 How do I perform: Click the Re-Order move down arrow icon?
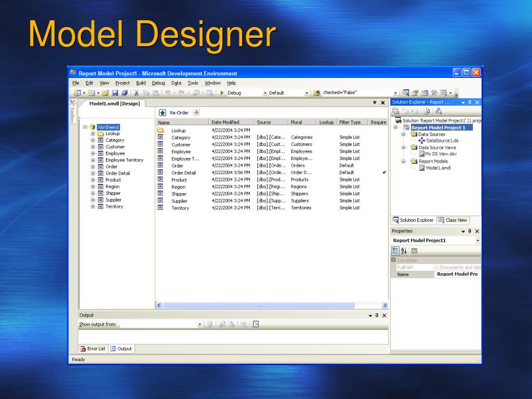(x=196, y=113)
